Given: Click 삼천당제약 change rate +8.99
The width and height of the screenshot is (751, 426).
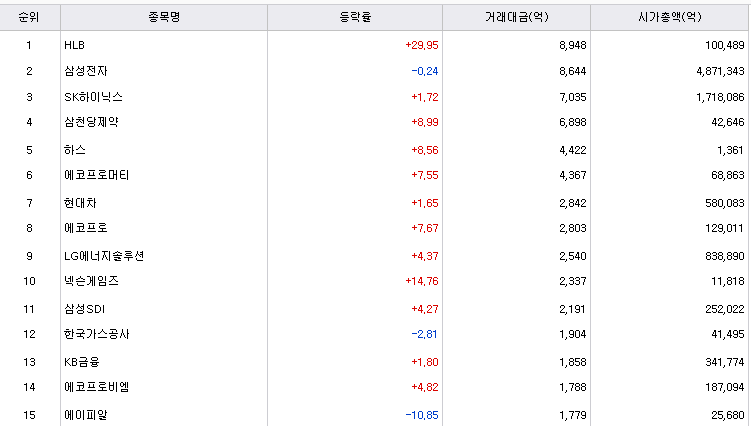Looking at the screenshot, I should pos(425,122).
